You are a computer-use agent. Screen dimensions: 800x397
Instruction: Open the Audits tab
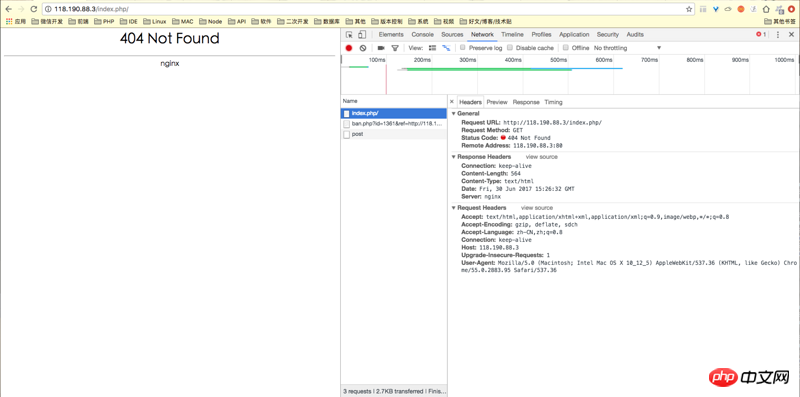(635, 35)
